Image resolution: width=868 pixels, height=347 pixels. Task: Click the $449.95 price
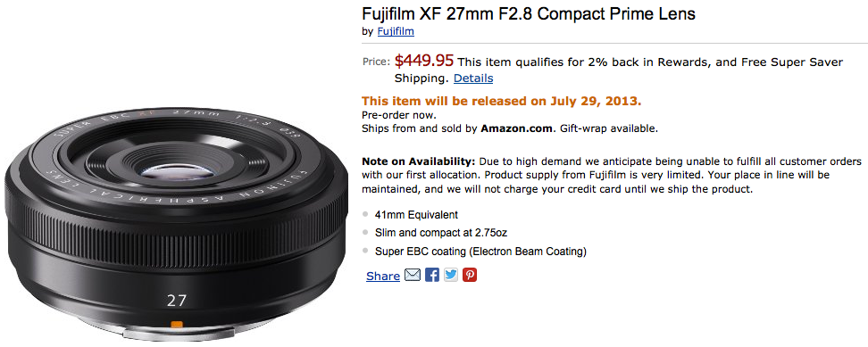click(x=424, y=61)
